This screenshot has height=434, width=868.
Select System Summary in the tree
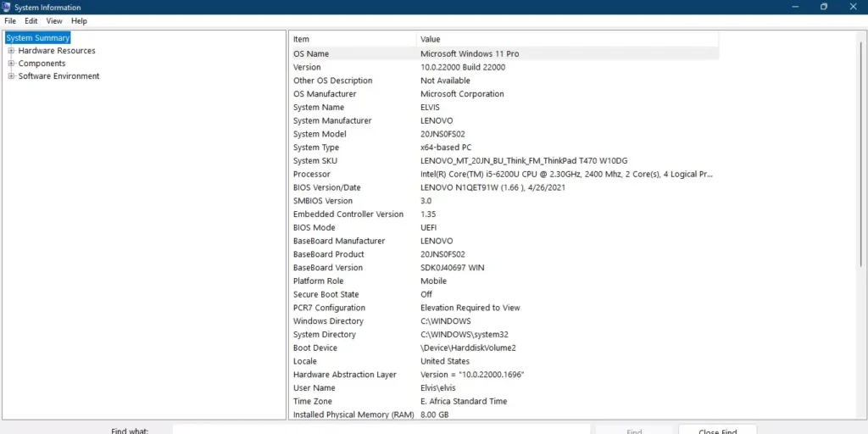point(37,38)
